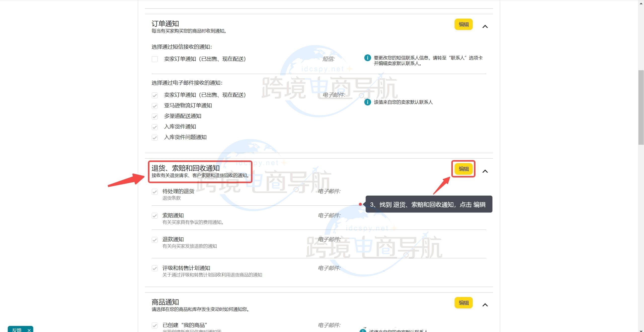Open the 反馈 feedback panel
This screenshot has height=332, width=644.
[x=18, y=330]
